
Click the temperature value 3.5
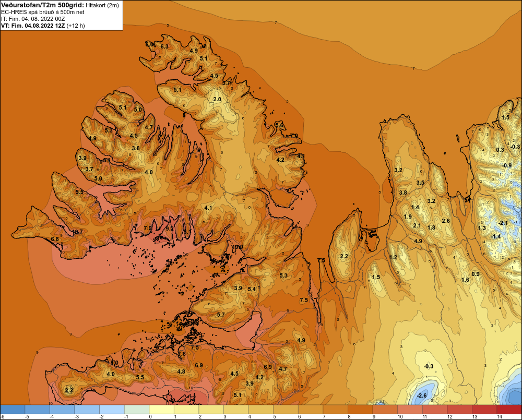[420, 183]
